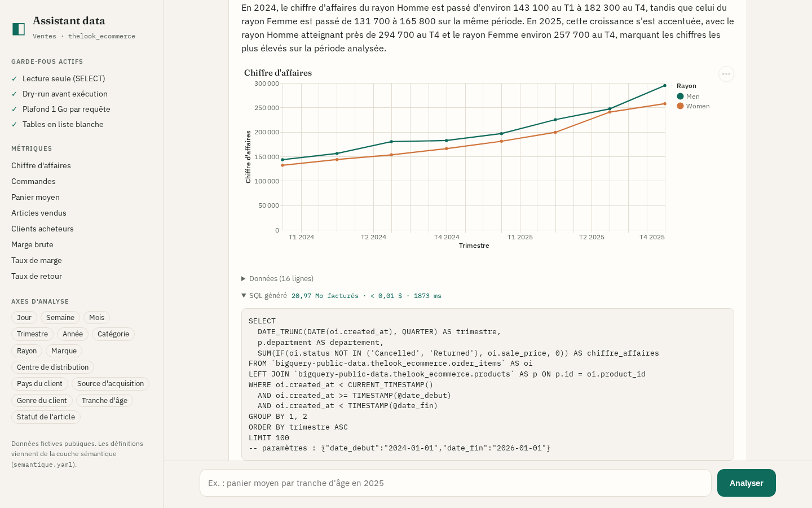Pick the Pays du client chip
Viewport: 812px width, 508px height.
point(39,384)
